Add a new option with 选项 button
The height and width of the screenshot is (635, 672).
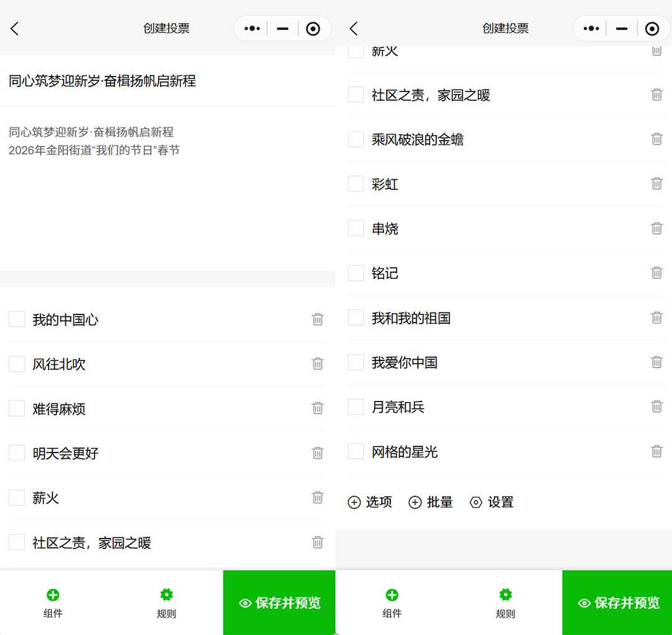(x=370, y=502)
